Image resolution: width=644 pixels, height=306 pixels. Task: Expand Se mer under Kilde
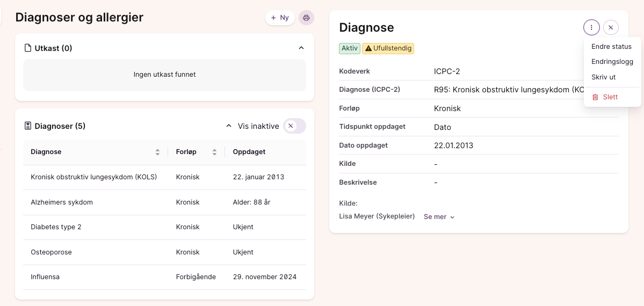click(x=439, y=217)
